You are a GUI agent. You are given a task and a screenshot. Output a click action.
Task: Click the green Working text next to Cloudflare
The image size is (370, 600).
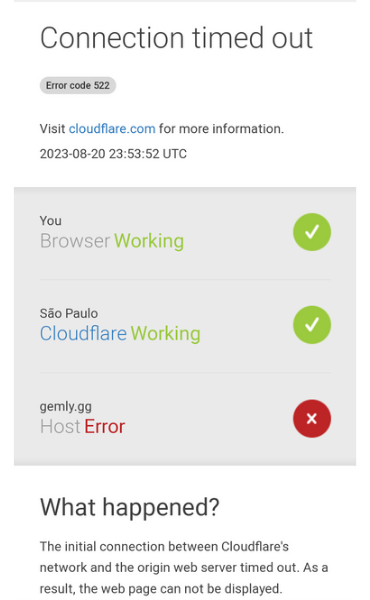166,334
